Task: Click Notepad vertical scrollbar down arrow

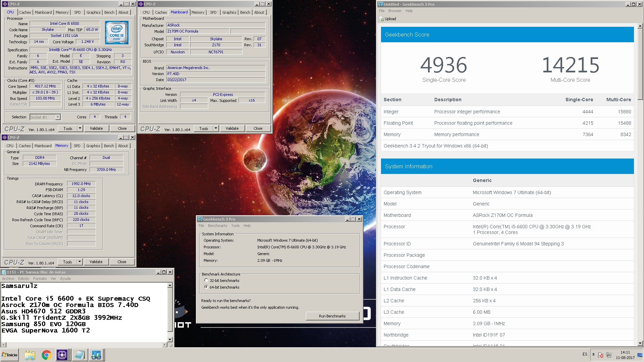Action: [170, 340]
